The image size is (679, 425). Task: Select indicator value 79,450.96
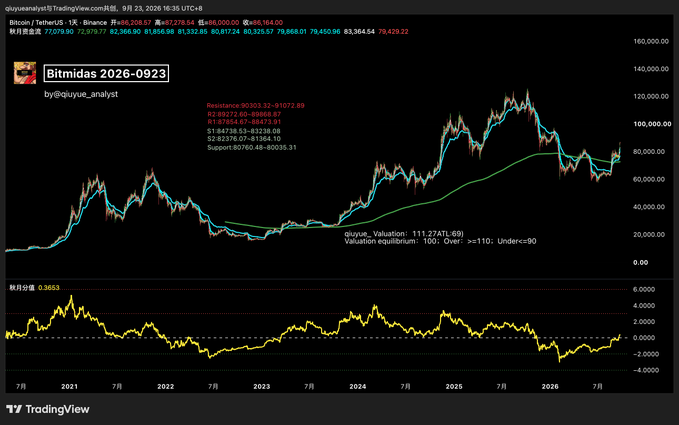[325, 32]
